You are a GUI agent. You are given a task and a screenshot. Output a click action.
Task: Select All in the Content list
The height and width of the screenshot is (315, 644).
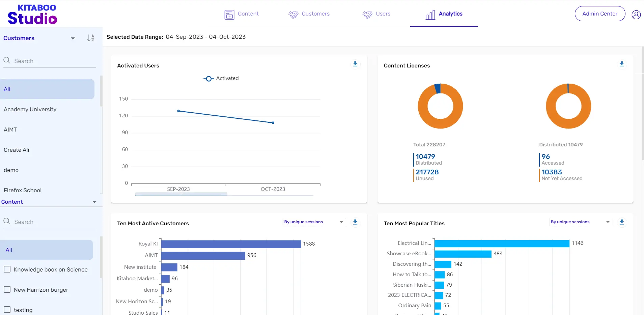click(47, 250)
